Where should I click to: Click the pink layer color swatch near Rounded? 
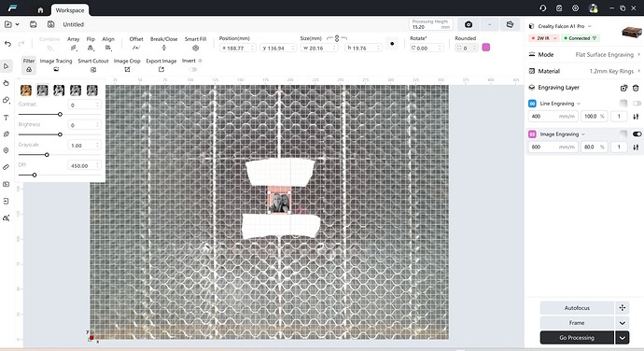486,48
